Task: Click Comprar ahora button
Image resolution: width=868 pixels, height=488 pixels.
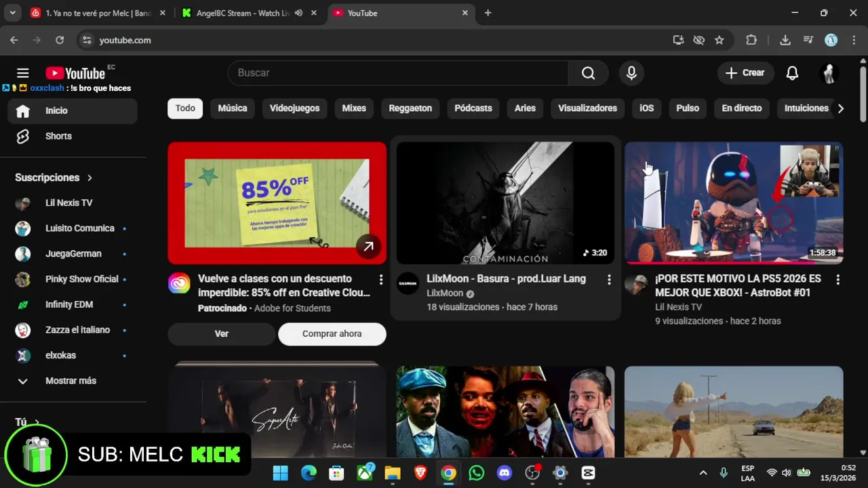Action: [332, 333]
